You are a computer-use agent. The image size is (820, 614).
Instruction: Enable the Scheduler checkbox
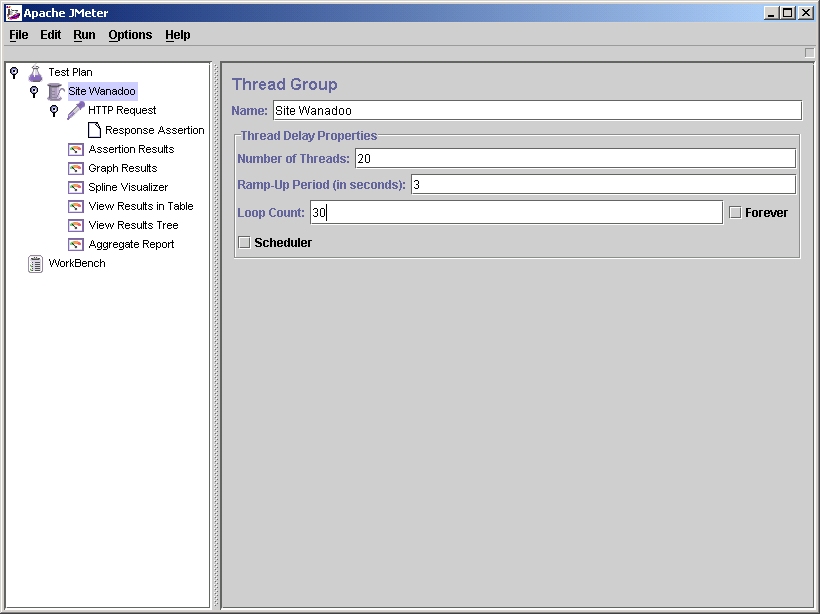(244, 243)
